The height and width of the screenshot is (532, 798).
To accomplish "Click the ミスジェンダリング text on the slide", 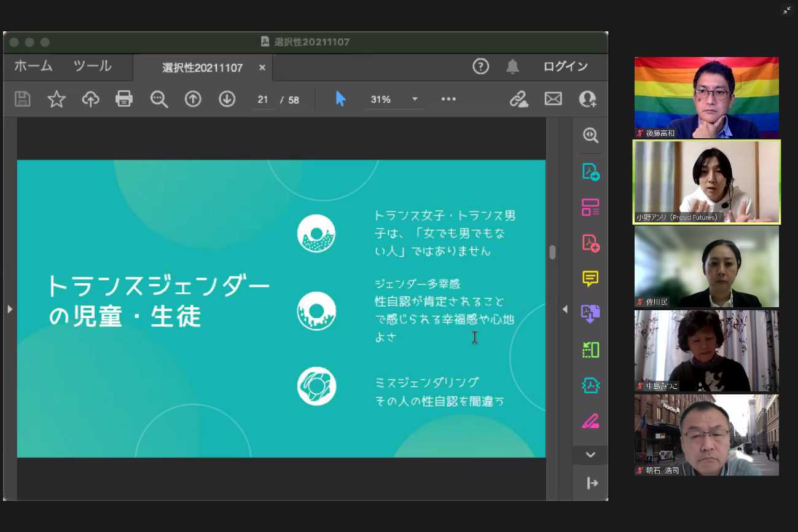I will [x=427, y=382].
